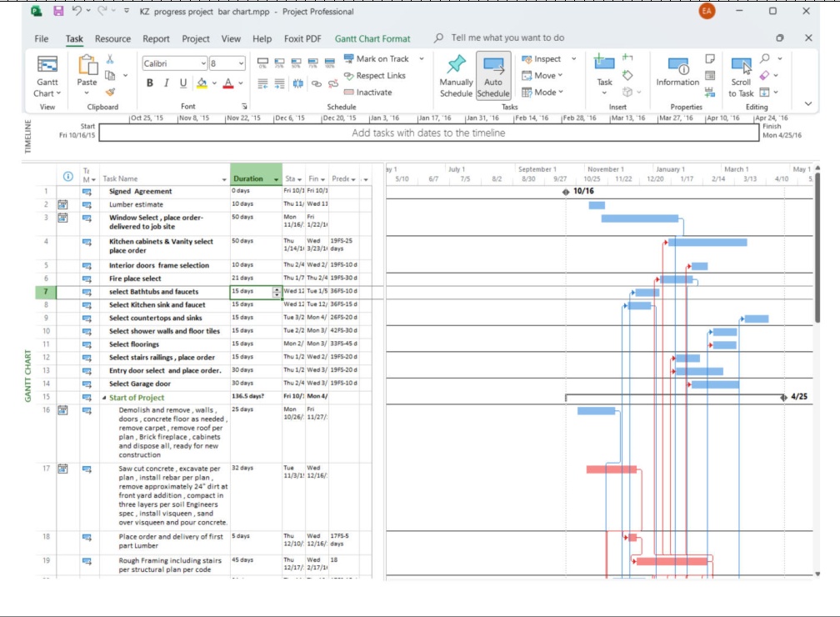Click the EA user account avatar

[707, 11]
